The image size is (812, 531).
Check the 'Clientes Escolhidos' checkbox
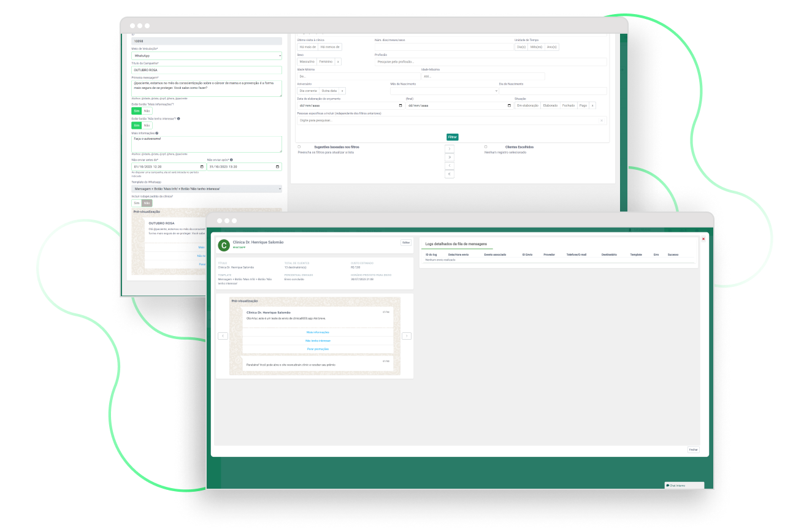486,147
